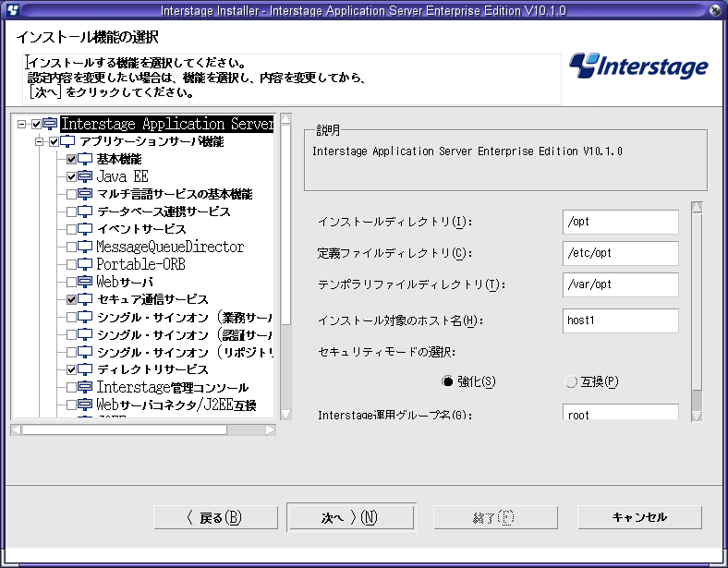
Task: Enable the データベース連携サービス checkbox
Action: tap(71, 211)
